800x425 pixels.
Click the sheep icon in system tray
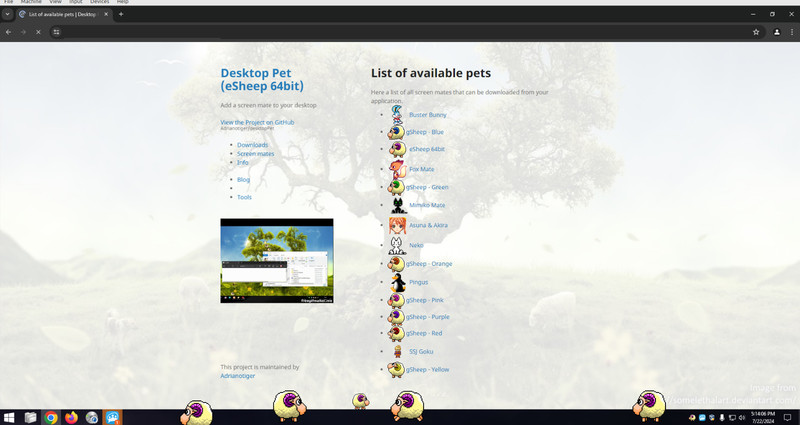[x=692, y=418]
